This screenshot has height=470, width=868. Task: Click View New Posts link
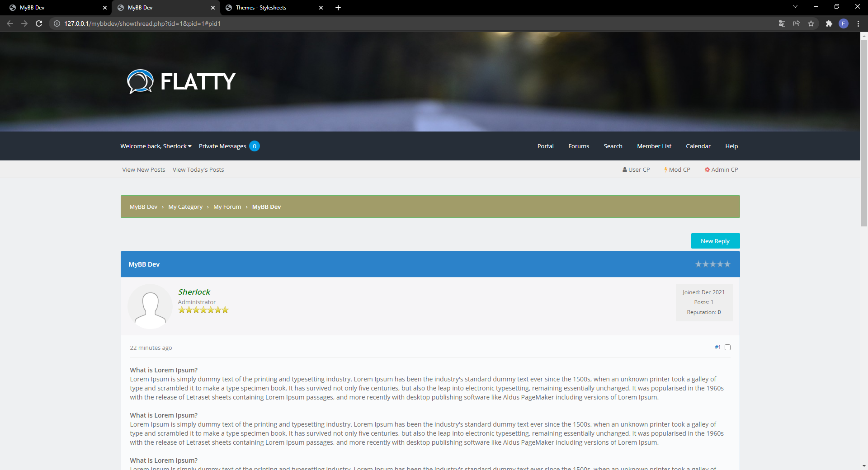[x=144, y=169]
